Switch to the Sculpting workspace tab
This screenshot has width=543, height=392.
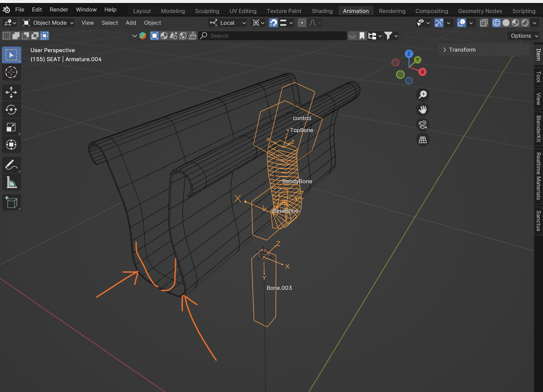207,11
